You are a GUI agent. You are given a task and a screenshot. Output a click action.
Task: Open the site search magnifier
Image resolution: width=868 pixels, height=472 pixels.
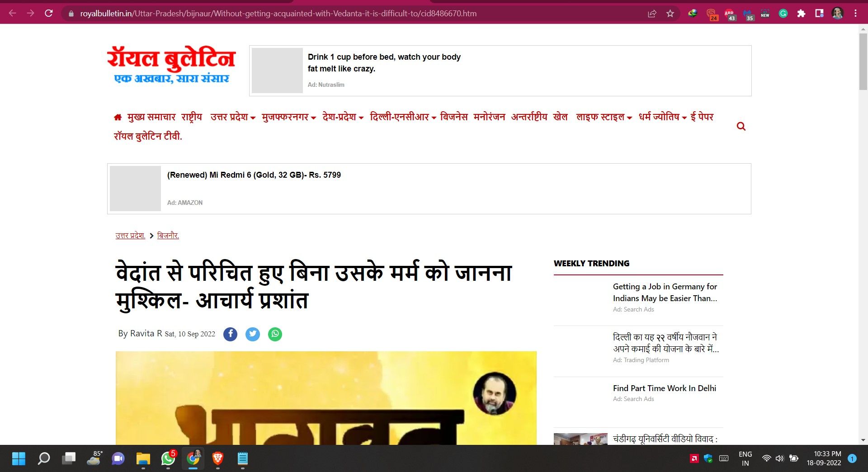tap(741, 126)
